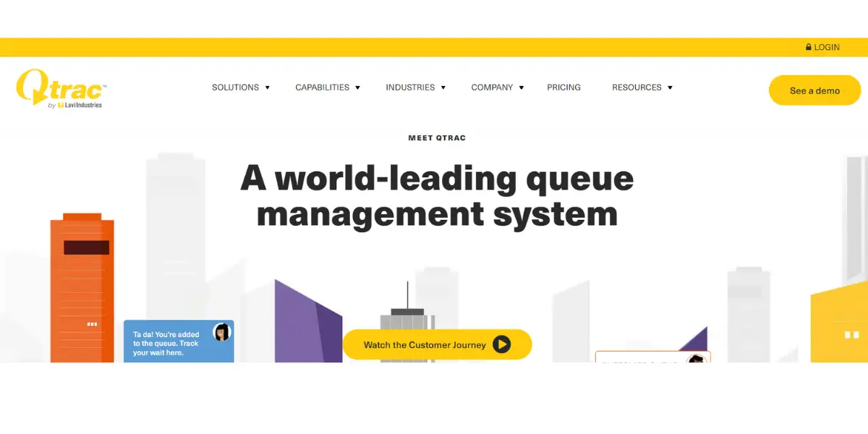Expand the COMPANY dropdown arrow
Image resolution: width=868 pixels, height=434 pixels.
point(522,88)
